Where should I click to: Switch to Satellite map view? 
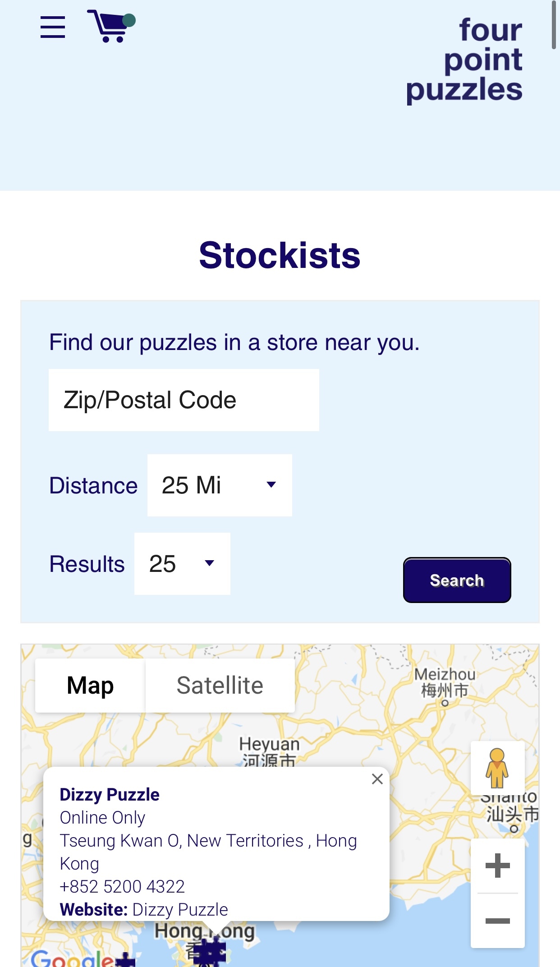[x=220, y=686]
